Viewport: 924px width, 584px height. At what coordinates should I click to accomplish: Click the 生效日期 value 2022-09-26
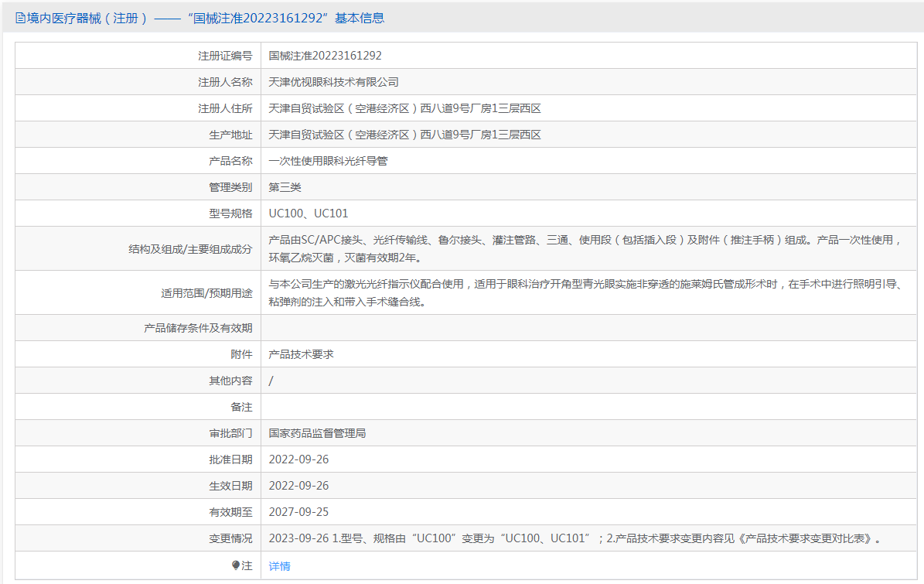pos(298,486)
